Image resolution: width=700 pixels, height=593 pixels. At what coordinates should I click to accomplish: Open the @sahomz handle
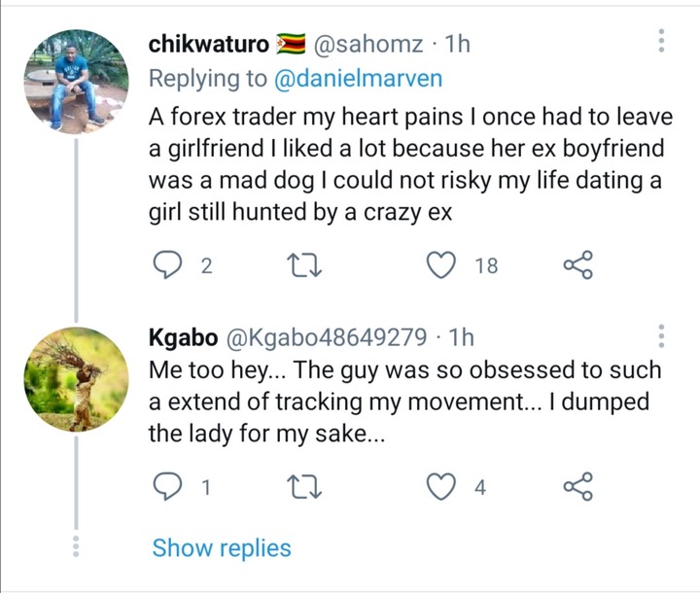pyautogui.click(x=368, y=44)
